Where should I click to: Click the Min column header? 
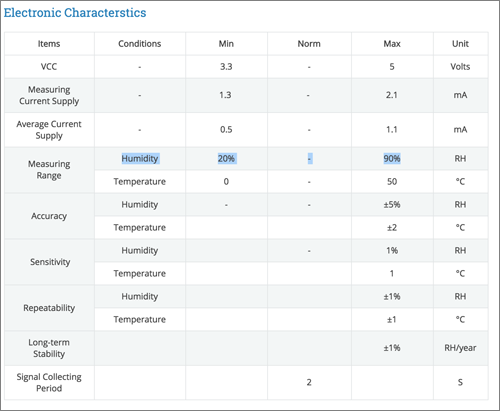click(x=226, y=44)
